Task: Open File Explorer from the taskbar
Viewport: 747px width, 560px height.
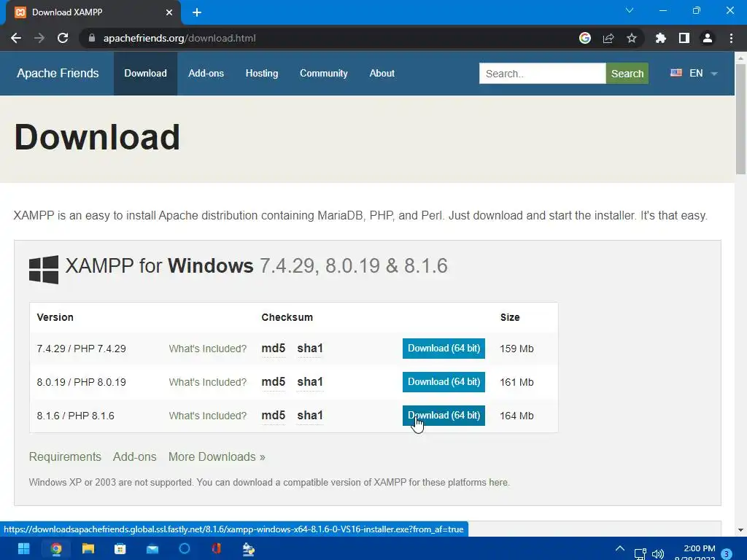Action: (x=88, y=549)
